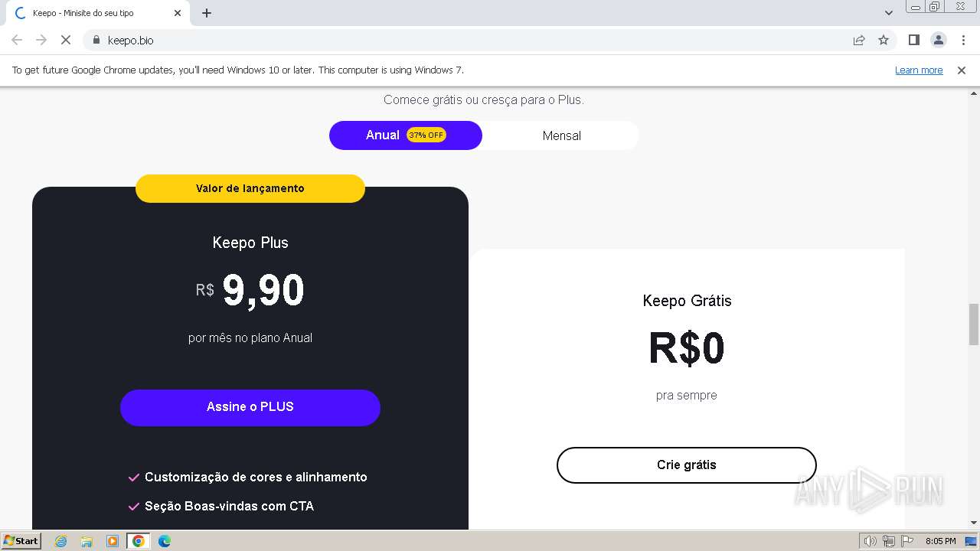Close the Keepo browser tab
Screen dimensions: 980x551
coord(178,13)
